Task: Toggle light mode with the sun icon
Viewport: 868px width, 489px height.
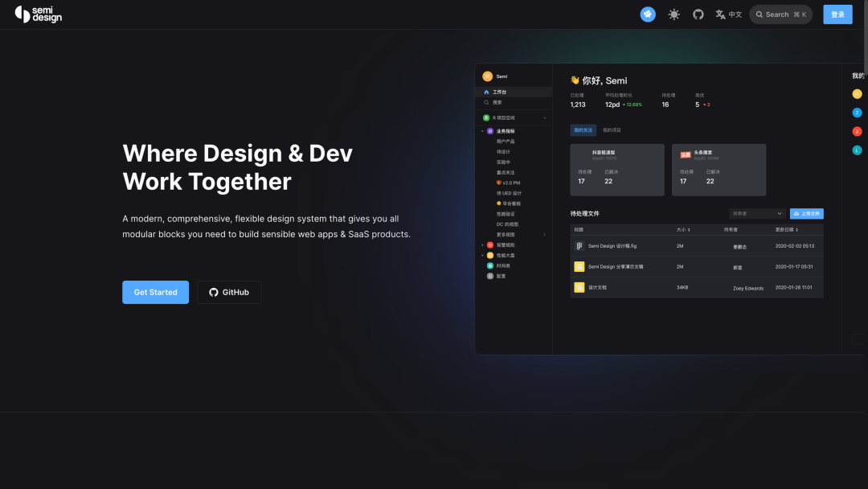Action: tap(674, 14)
